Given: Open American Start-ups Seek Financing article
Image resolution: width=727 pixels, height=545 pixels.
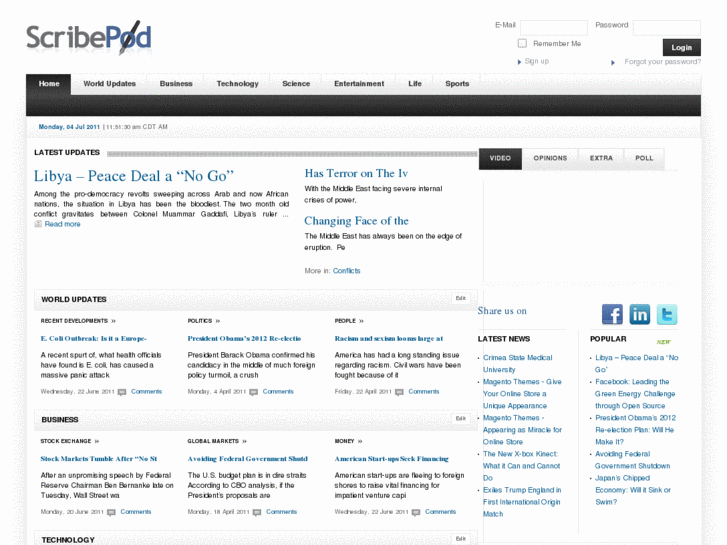Looking at the screenshot, I should 391,459.
